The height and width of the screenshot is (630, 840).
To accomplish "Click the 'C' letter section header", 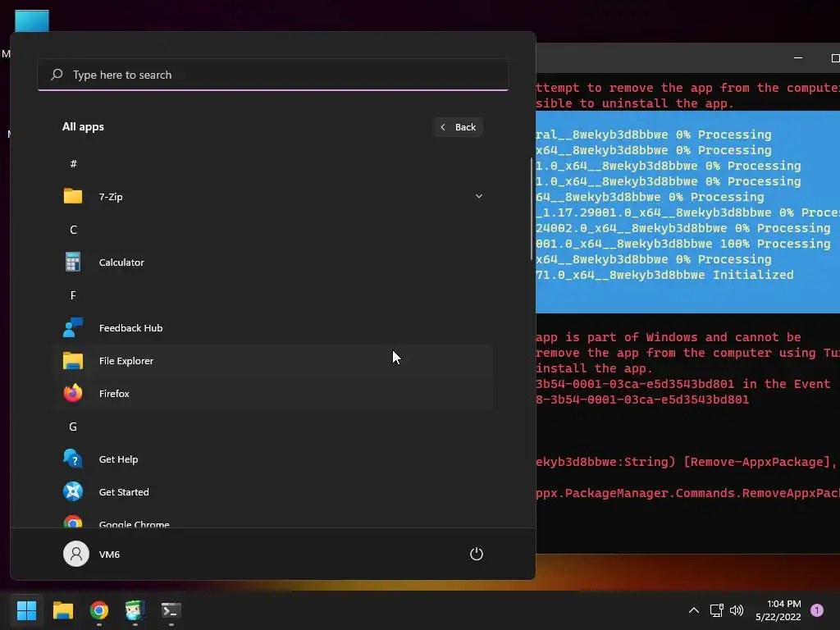I will [x=73, y=230].
